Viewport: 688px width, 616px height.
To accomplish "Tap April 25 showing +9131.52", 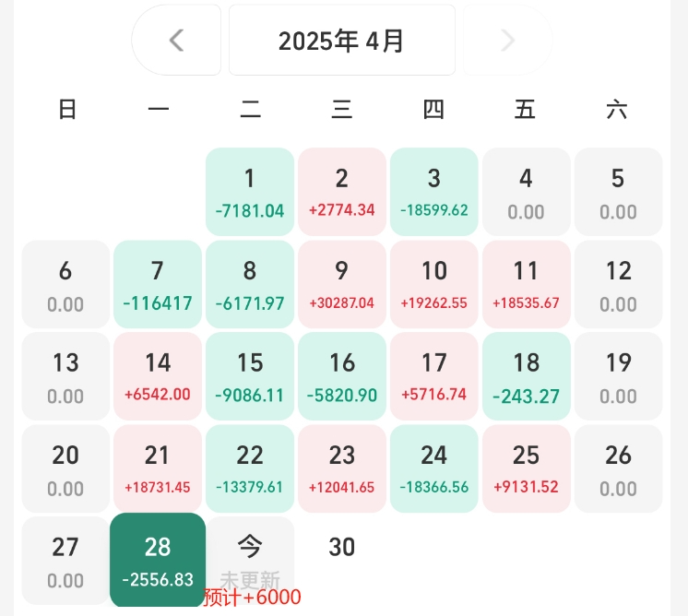I will tap(526, 468).
